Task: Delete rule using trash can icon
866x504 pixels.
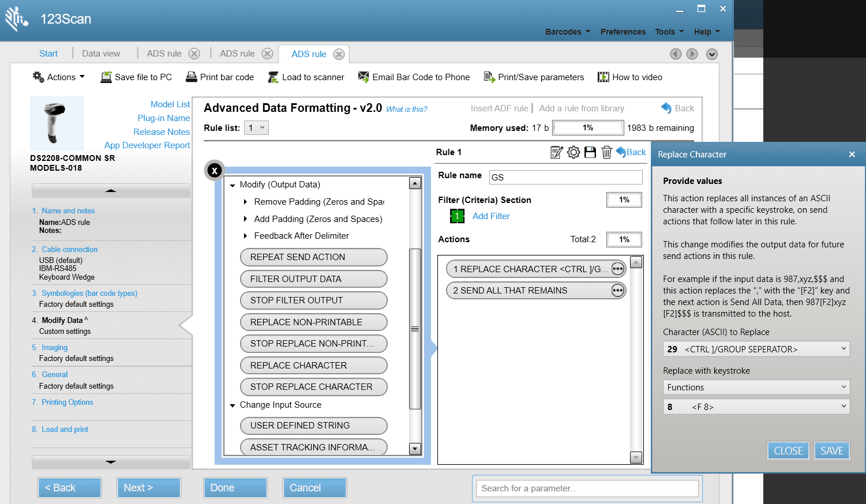Action: 606,152
